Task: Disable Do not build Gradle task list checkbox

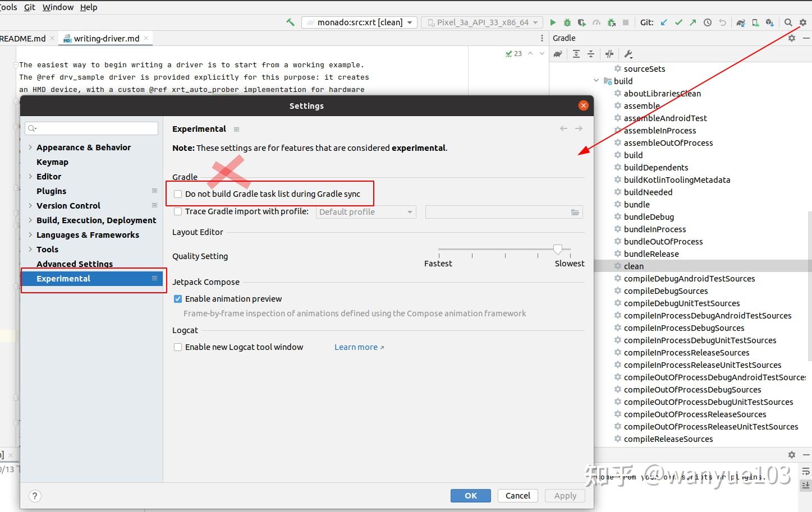Action: [178, 193]
